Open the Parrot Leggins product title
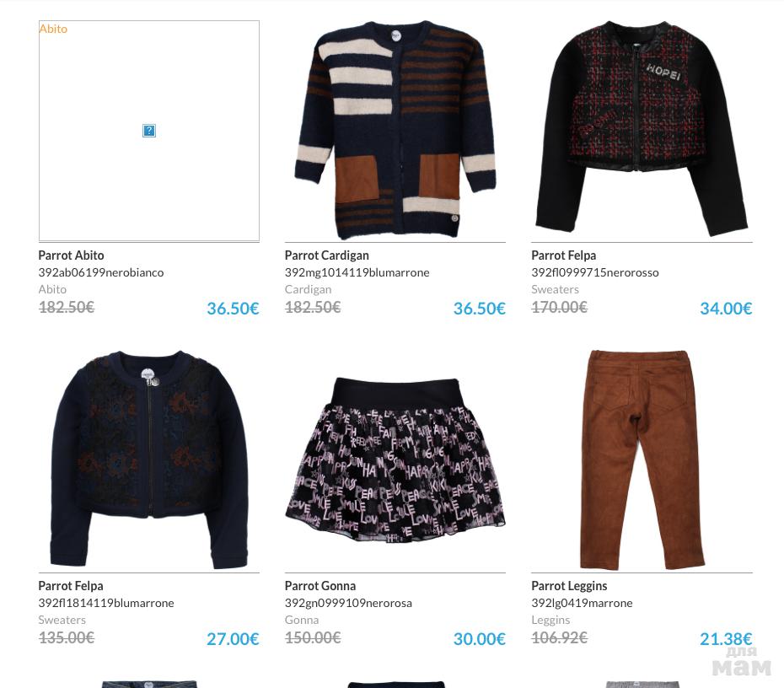 click(x=569, y=586)
